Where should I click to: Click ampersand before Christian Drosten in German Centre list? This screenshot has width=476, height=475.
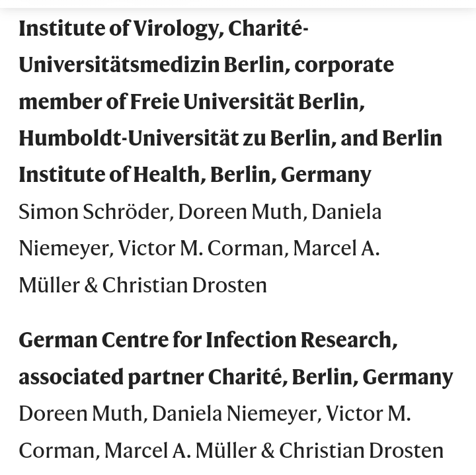pos(268,451)
